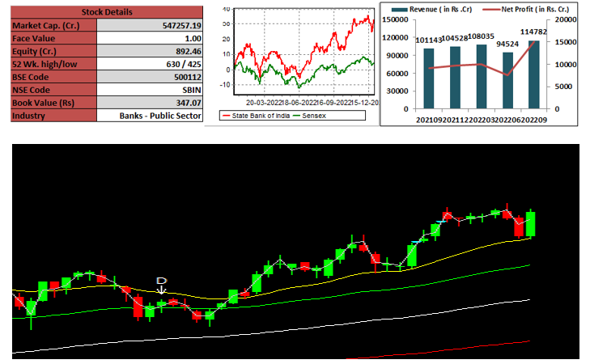607x364 pixels.
Task: Click the 101143 revenue data label
Action: click(428, 40)
